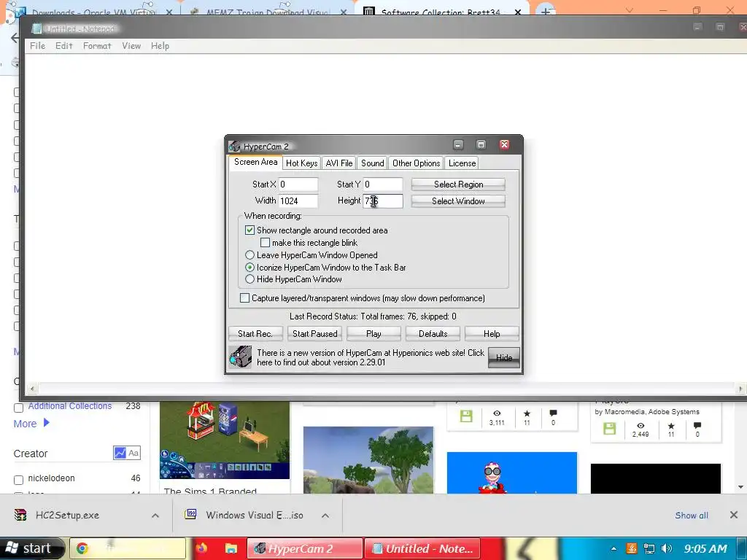Click the Start X input field
The image size is (747, 560).
tap(298, 184)
